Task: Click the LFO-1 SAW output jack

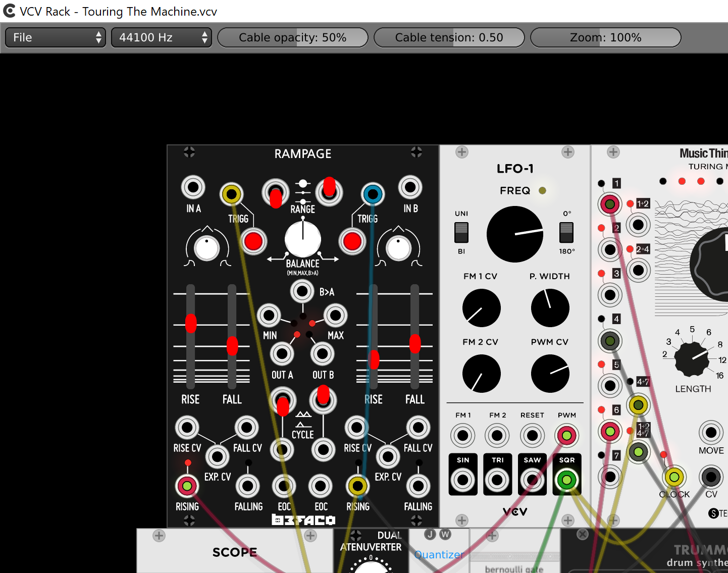Action: (532, 480)
